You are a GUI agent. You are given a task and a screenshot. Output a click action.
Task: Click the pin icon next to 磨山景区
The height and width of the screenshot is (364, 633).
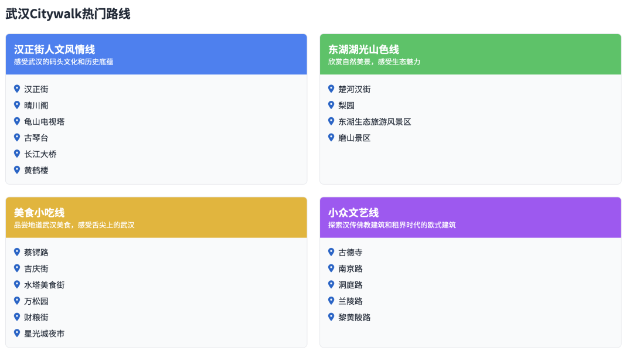pos(331,138)
